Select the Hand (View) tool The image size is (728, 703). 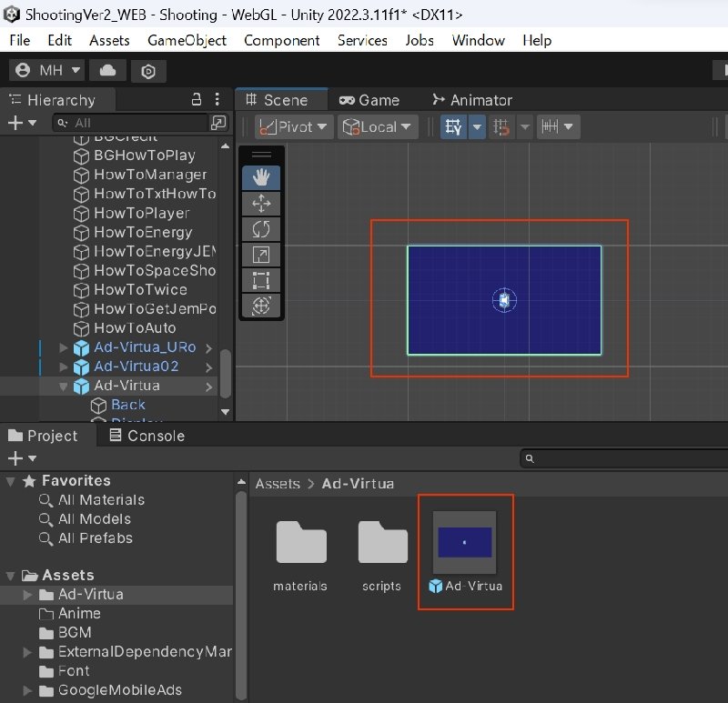(261, 178)
